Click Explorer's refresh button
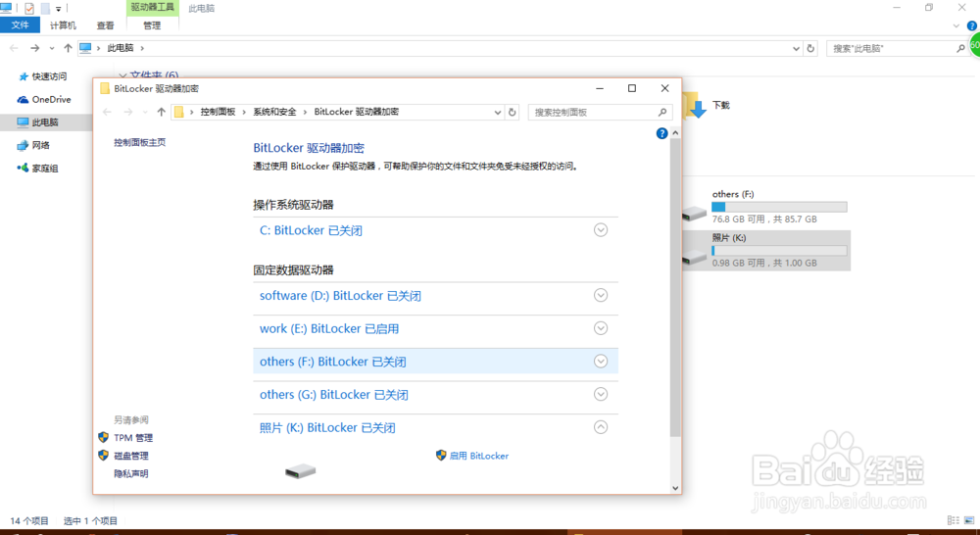980x535 pixels. (810, 48)
